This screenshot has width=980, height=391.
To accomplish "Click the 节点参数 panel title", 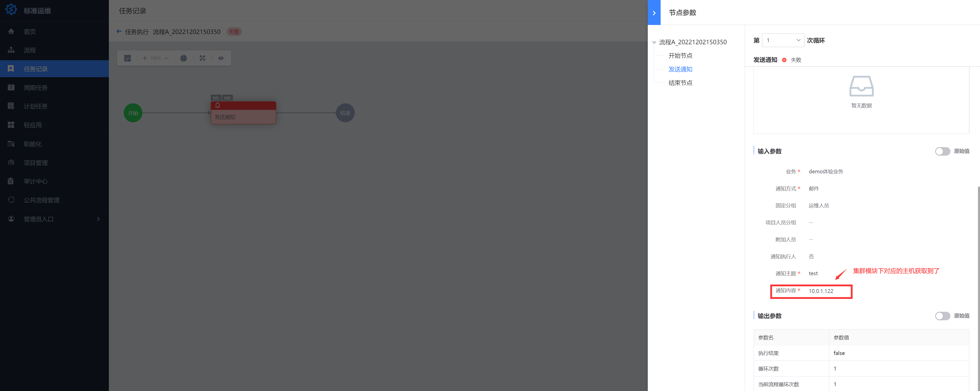I will pos(682,13).
